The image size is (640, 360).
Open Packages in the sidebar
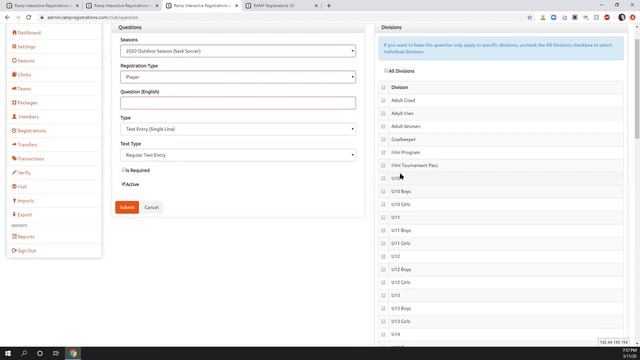pyautogui.click(x=24, y=102)
